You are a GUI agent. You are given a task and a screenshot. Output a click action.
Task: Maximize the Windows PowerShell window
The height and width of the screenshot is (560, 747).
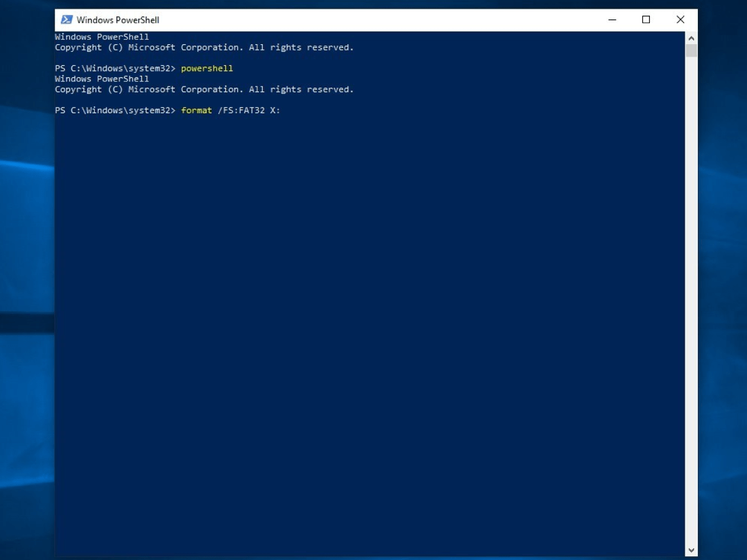(x=646, y=20)
